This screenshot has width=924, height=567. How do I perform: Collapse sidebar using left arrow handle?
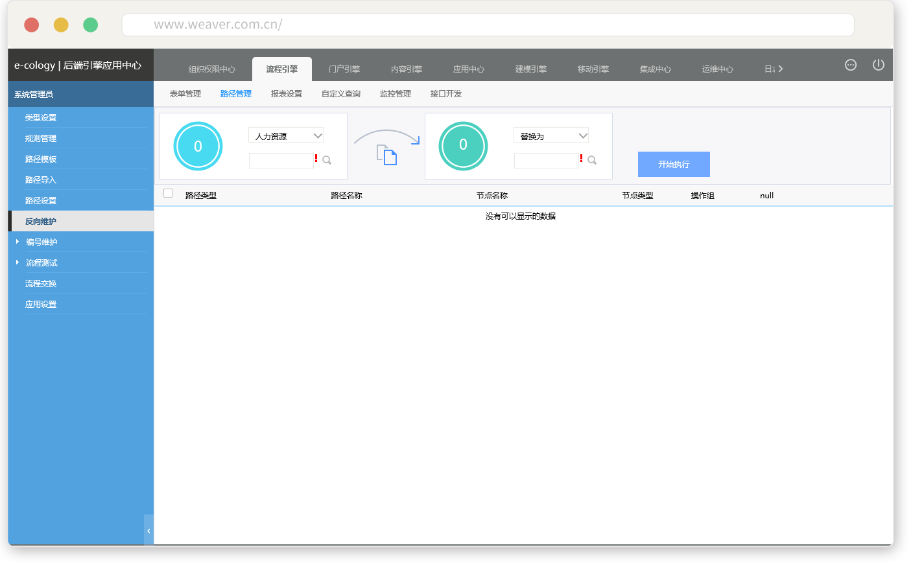coord(148,531)
